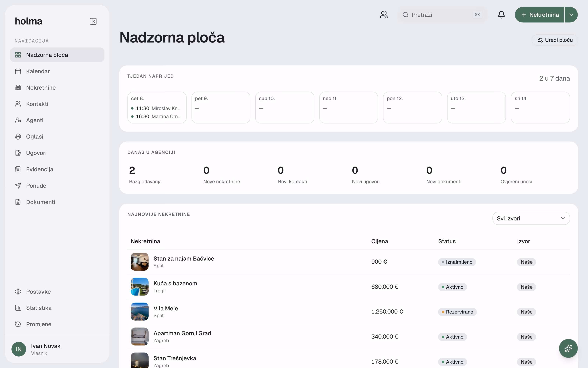
Task: Go to Nadzorna ploča in navigation
Action: (x=57, y=55)
